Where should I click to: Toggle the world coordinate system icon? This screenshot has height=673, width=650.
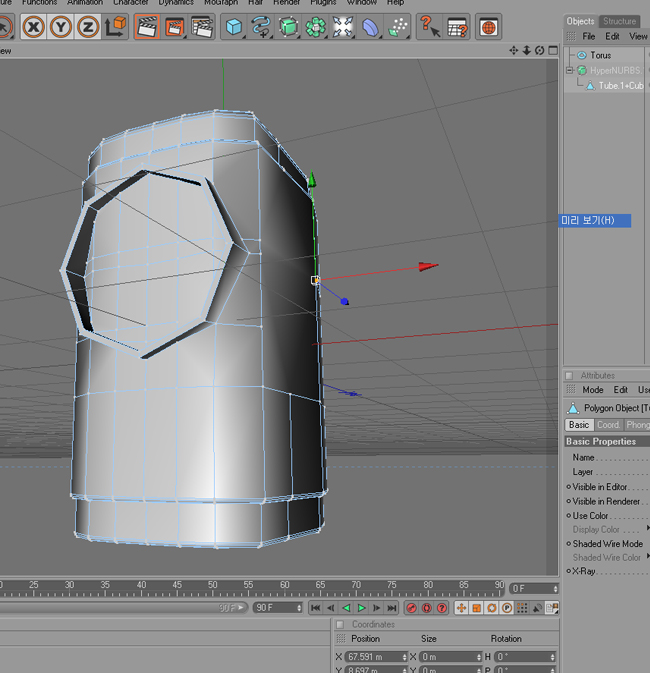115,27
